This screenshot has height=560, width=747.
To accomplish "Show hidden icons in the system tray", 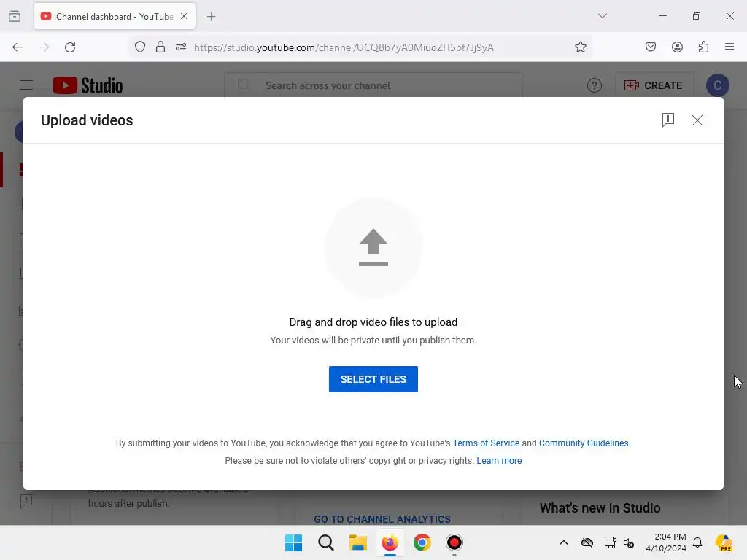I will tap(563, 542).
